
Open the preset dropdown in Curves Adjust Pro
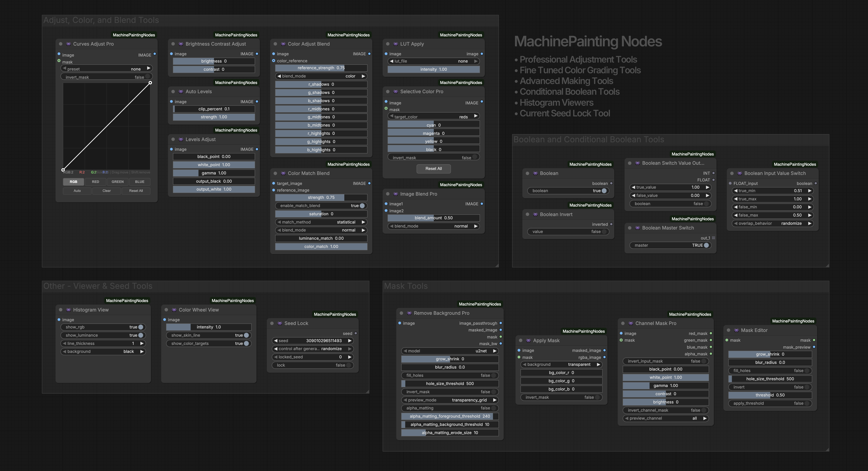[x=106, y=69]
